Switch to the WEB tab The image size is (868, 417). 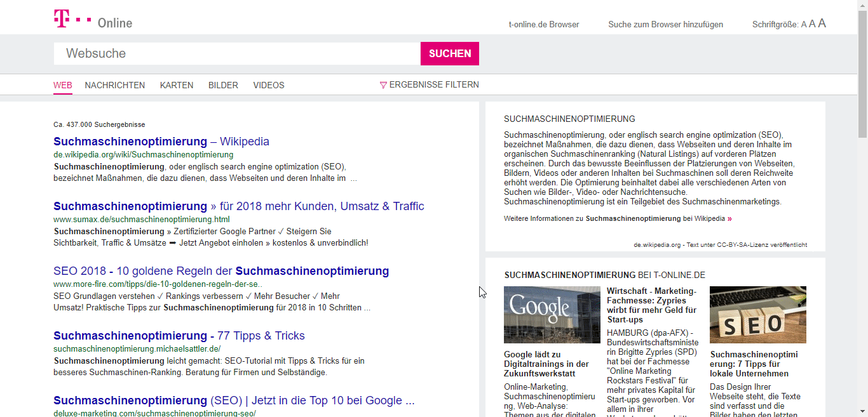tap(63, 85)
